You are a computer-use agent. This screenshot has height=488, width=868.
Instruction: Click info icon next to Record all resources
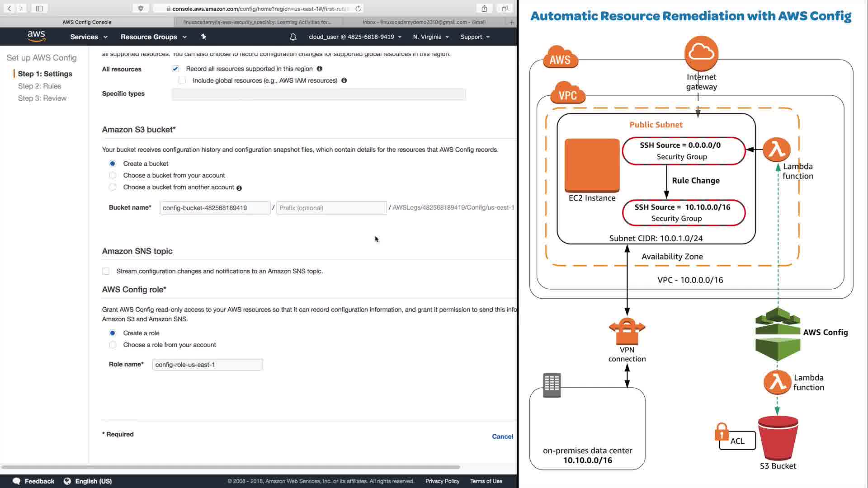(320, 69)
